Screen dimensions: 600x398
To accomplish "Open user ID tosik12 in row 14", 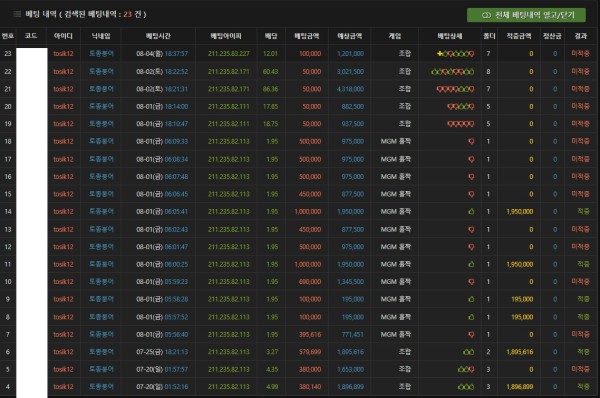I will pyautogui.click(x=63, y=212).
